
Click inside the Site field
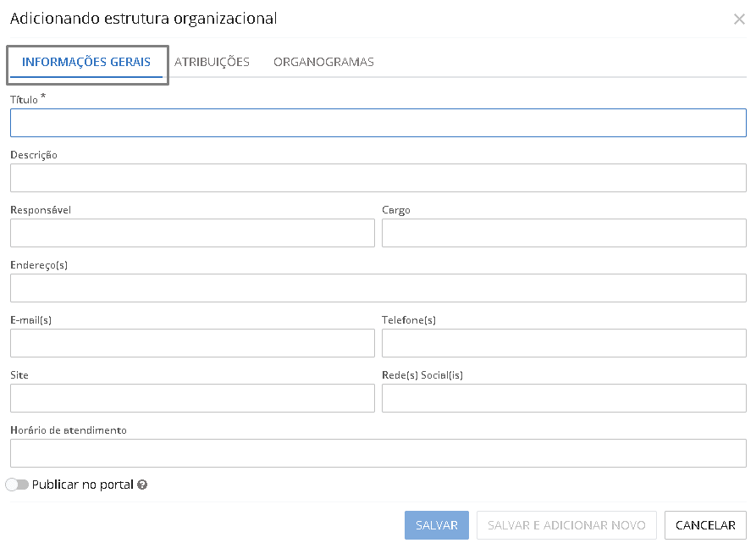coord(192,398)
